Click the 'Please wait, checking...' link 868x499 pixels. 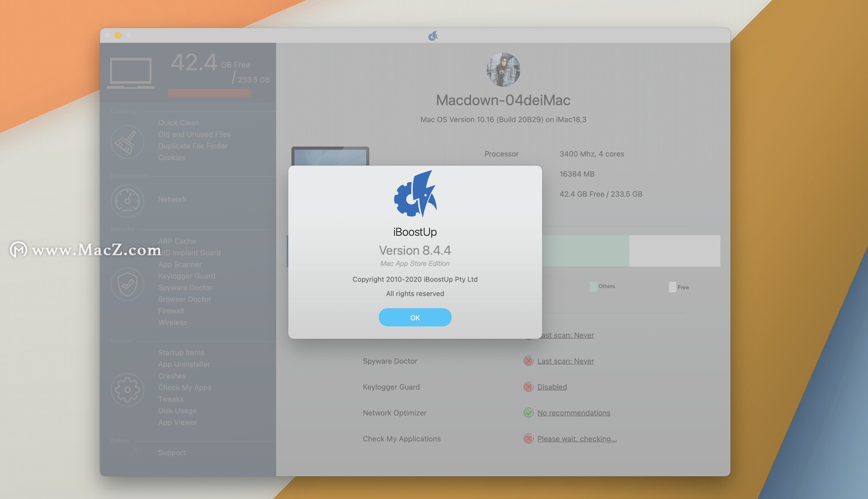click(x=576, y=439)
